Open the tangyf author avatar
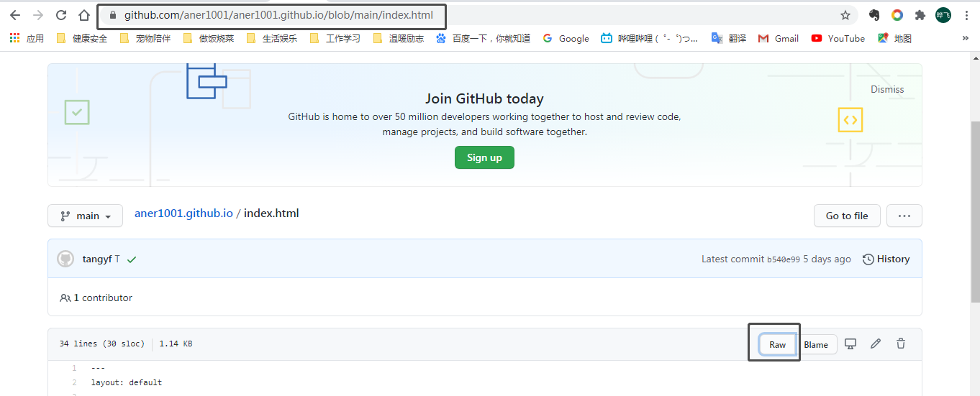The width and height of the screenshot is (980, 396). coord(65,259)
